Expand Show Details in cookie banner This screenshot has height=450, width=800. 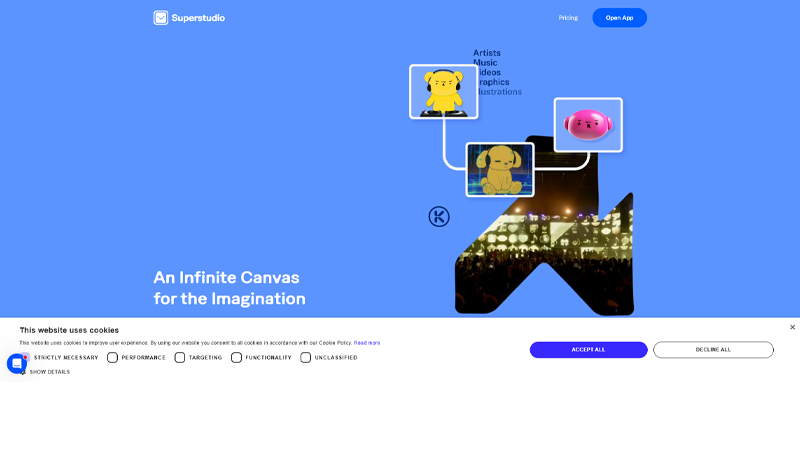[x=49, y=372]
